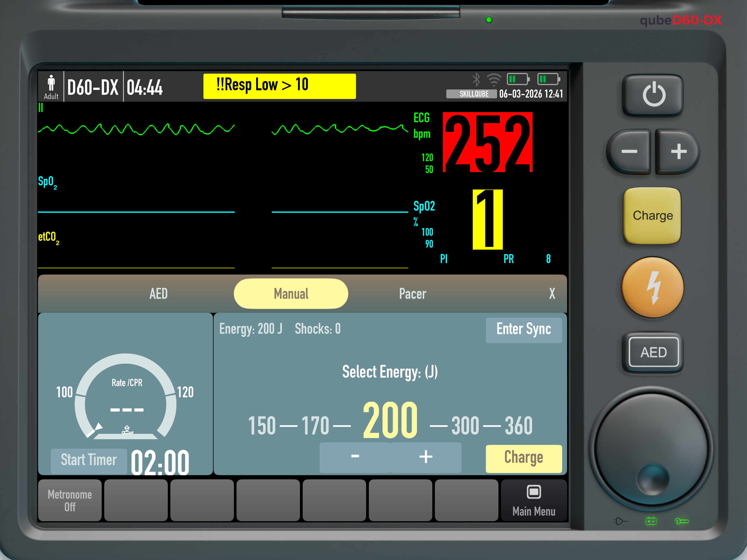Click the SpO2 value 1 readout
Screen dimensions: 747x560
(487, 220)
